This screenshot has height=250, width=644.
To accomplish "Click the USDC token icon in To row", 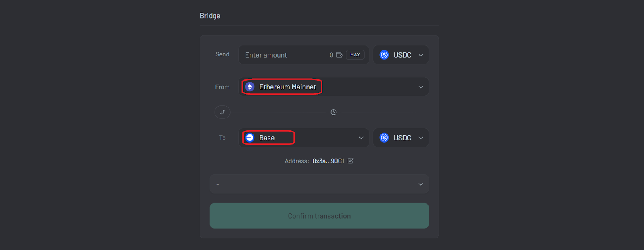I will pyautogui.click(x=384, y=137).
